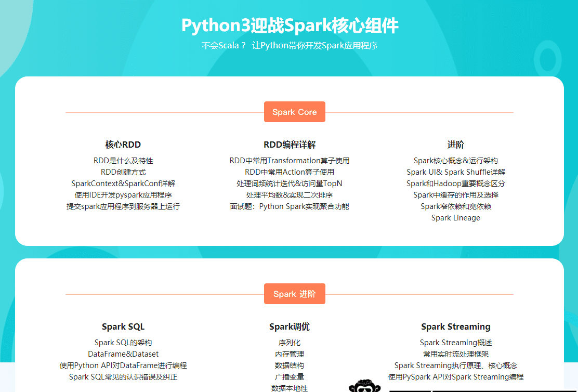This screenshot has width=578, height=392.
Task: Click the 进阶 column heading
Action: [456, 145]
